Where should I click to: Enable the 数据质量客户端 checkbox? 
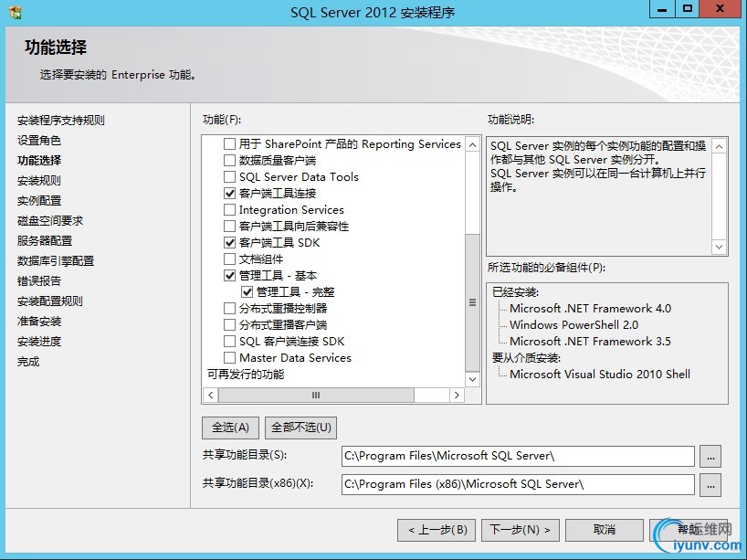[x=229, y=160]
